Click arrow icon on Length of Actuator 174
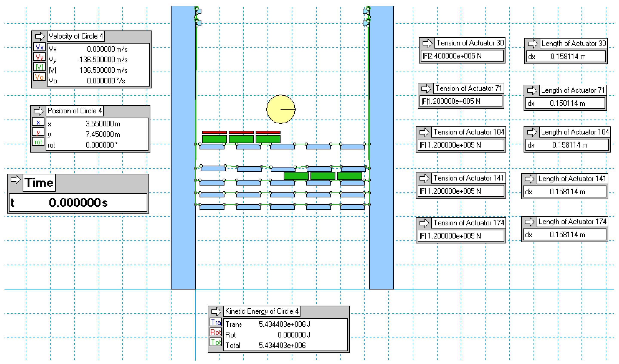619x364 pixels. [530, 222]
